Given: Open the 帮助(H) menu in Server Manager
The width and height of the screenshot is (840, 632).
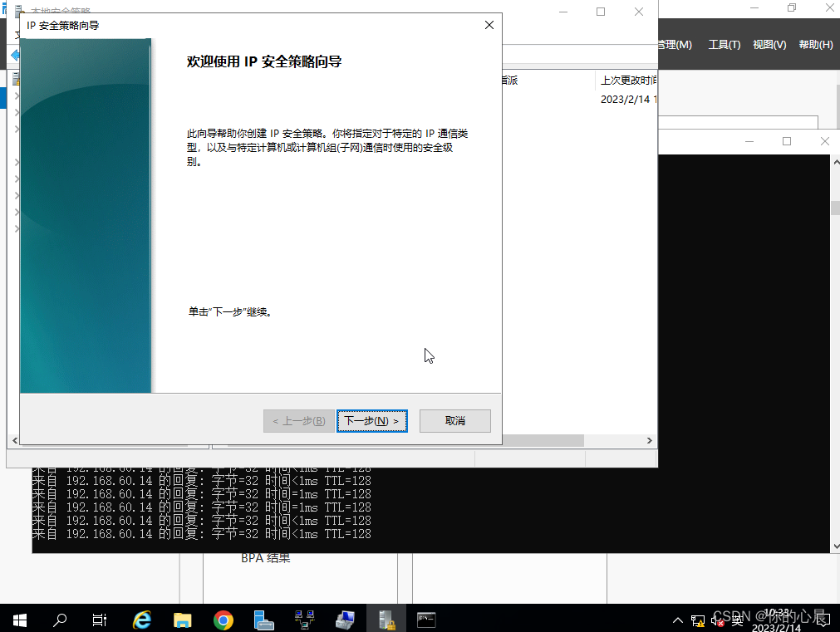Looking at the screenshot, I should click(x=815, y=45).
